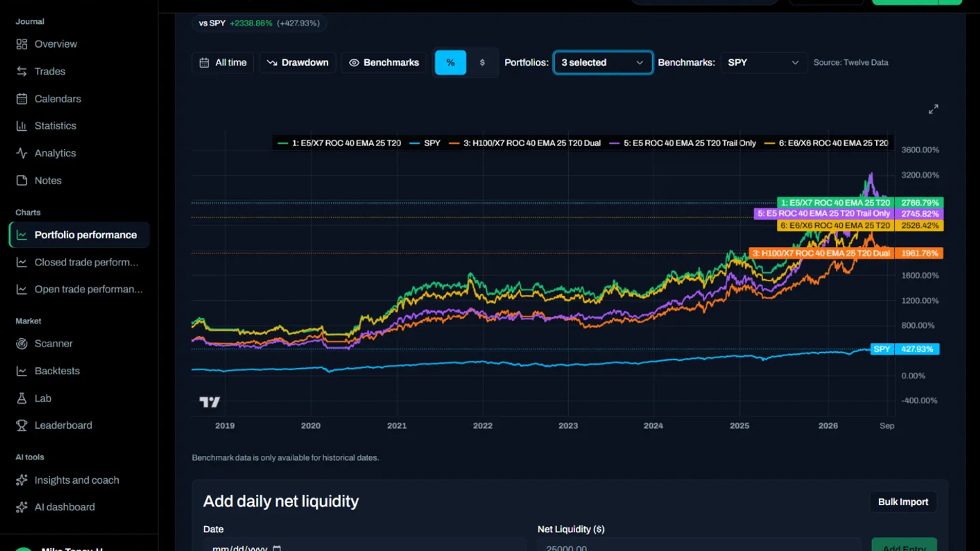
Task: Open the All time range selector
Action: (223, 62)
